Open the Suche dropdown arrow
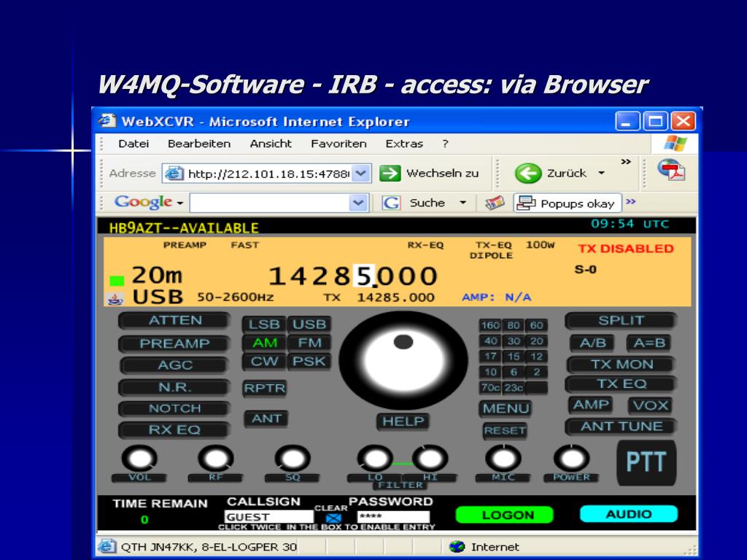This screenshot has width=747, height=560. click(x=462, y=203)
